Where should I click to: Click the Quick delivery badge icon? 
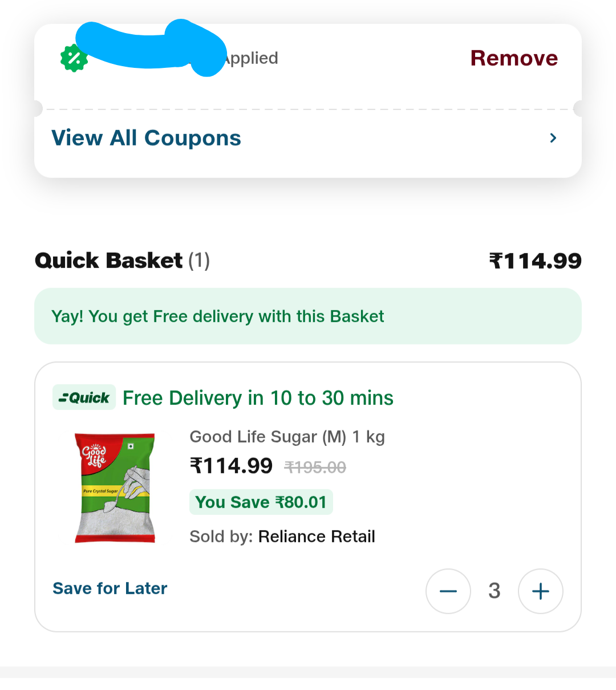[x=84, y=397]
